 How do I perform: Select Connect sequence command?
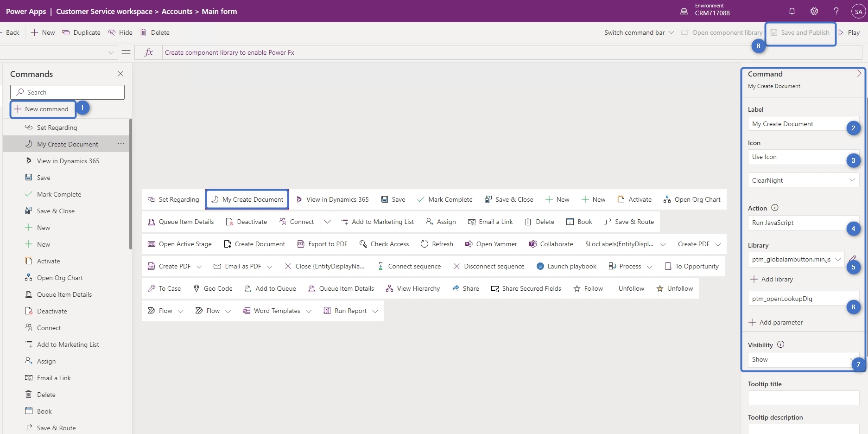(x=409, y=266)
